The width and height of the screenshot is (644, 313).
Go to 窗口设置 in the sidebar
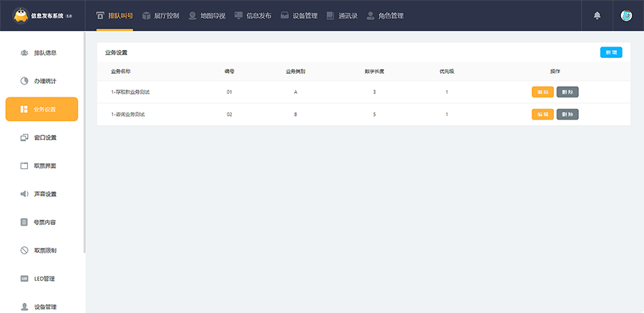click(x=42, y=138)
